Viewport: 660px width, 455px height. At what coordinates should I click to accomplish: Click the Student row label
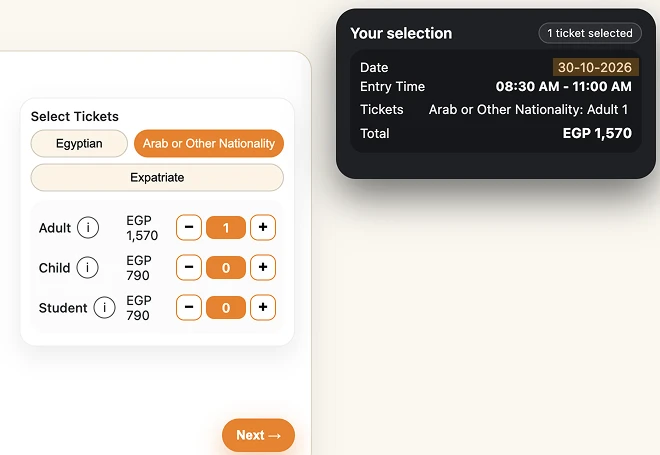(x=63, y=308)
